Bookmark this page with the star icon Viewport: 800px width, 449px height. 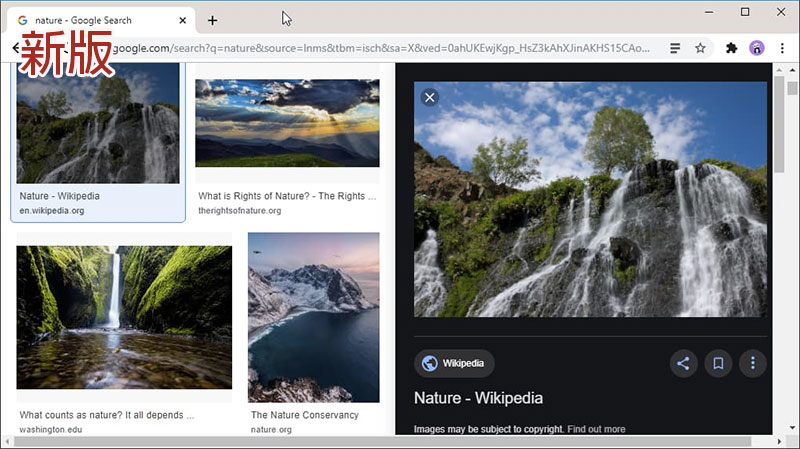(x=701, y=48)
